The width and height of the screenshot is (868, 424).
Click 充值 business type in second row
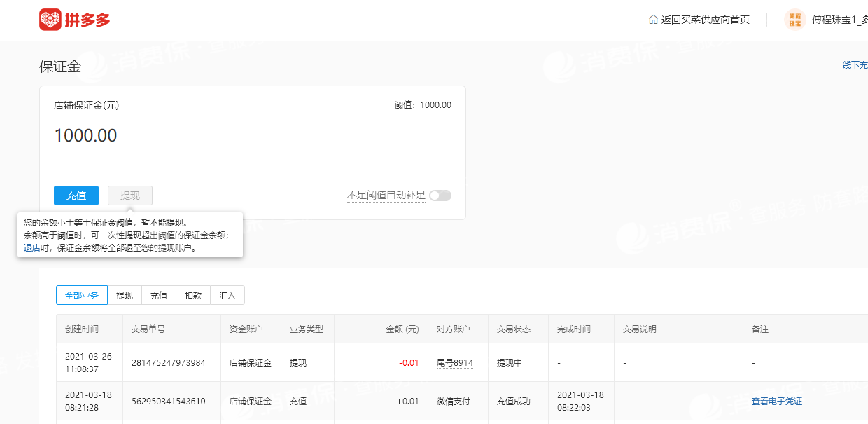(x=298, y=402)
